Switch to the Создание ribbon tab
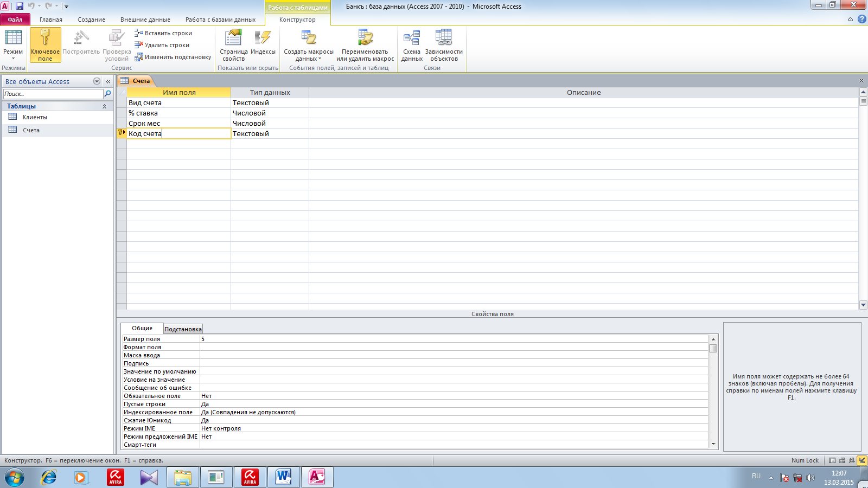The image size is (868, 488). point(91,20)
